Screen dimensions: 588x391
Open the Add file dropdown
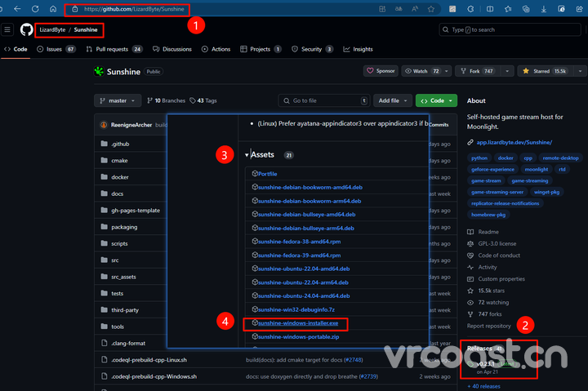[x=393, y=100]
